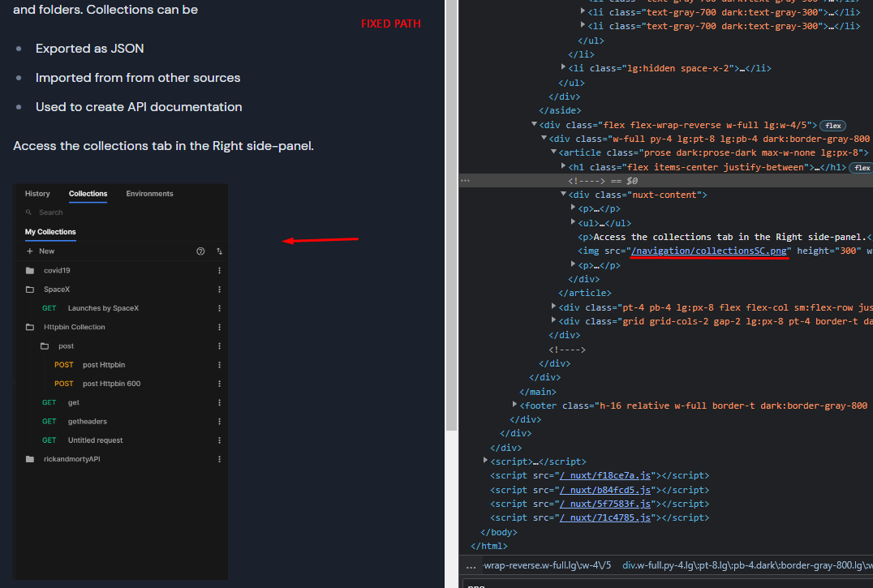Open more options for Launches by SpaceX

tap(219, 308)
